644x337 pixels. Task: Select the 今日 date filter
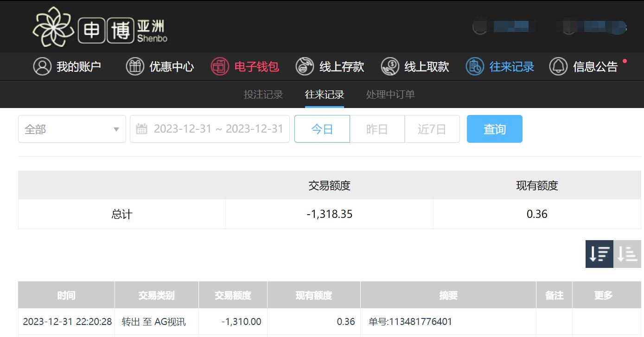(x=322, y=129)
